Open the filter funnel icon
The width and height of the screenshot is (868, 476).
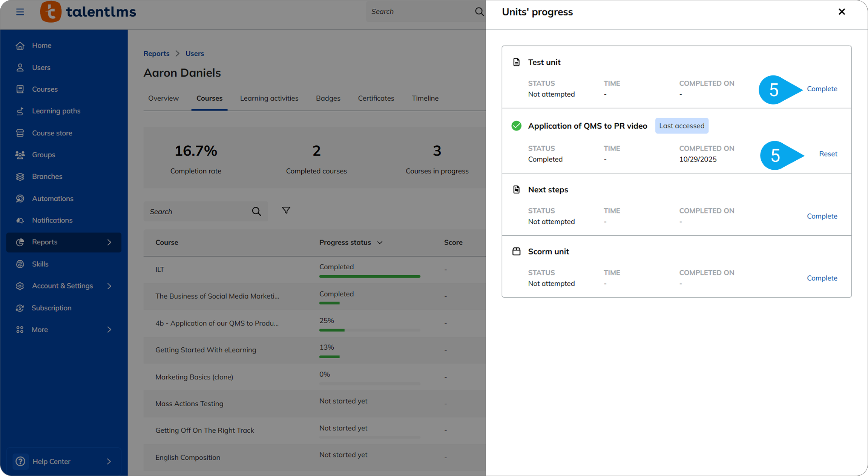tap(286, 210)
